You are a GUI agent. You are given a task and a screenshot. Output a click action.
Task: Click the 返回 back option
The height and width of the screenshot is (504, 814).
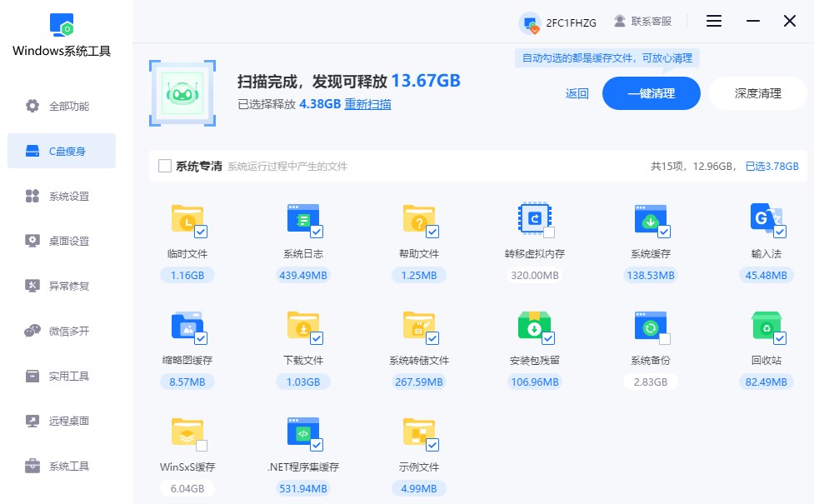click(576, 93)
